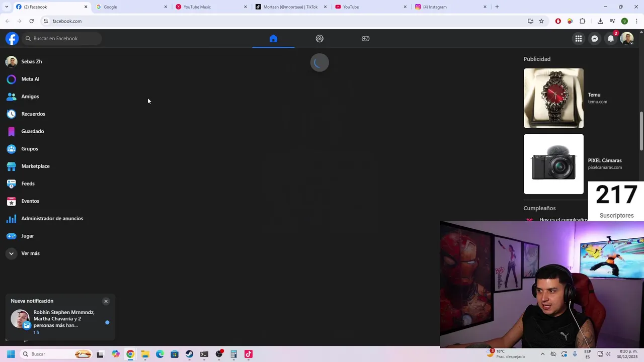644x362 pixels.
Task: Click the microphone icon in system tray
Action: point(575,354)
